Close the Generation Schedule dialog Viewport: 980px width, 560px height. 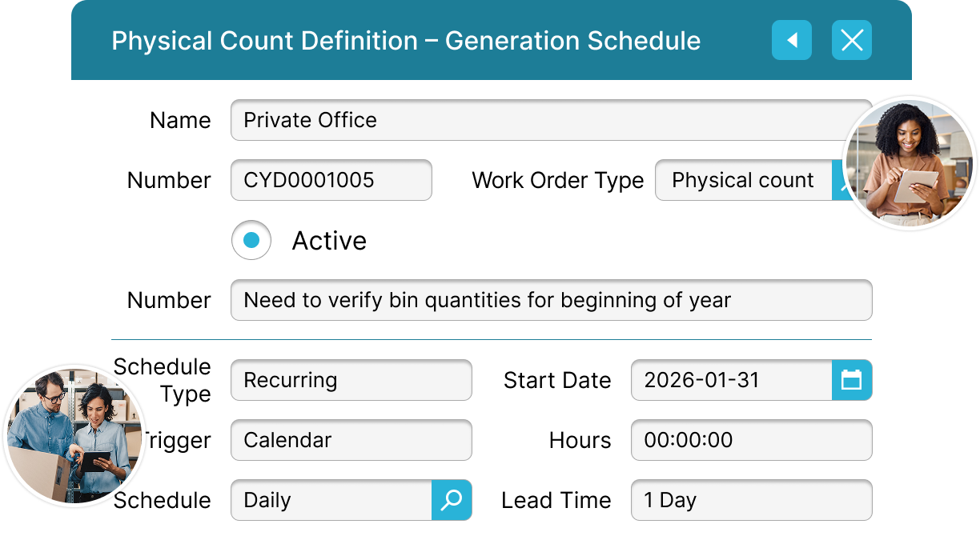point(851,40)
